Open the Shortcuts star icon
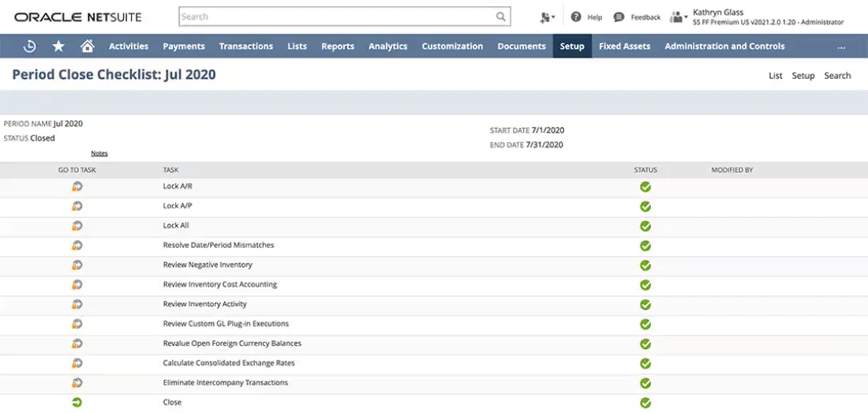 [58, 47]
